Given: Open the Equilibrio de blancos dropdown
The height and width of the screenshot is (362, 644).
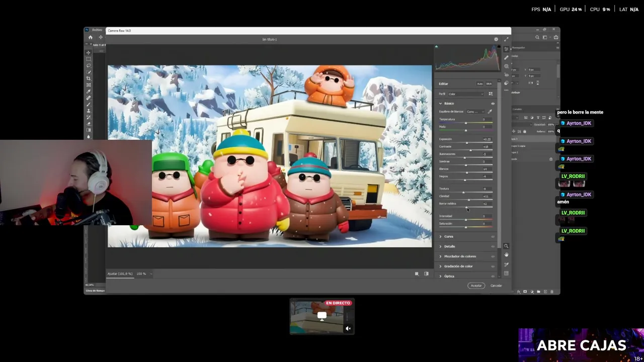Looking at the screenshot, I should coord(475,112).
